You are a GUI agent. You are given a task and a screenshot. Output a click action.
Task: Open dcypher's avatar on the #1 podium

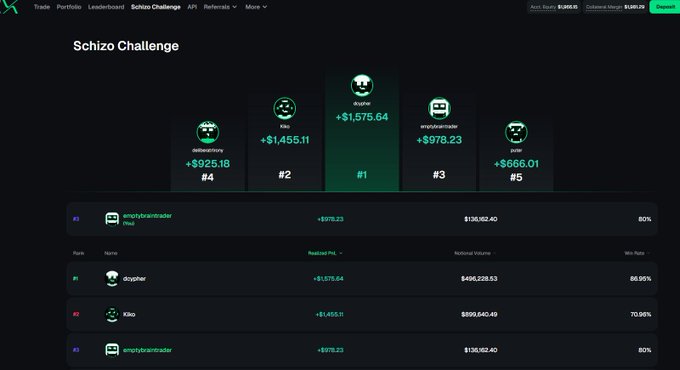[362, 85]
